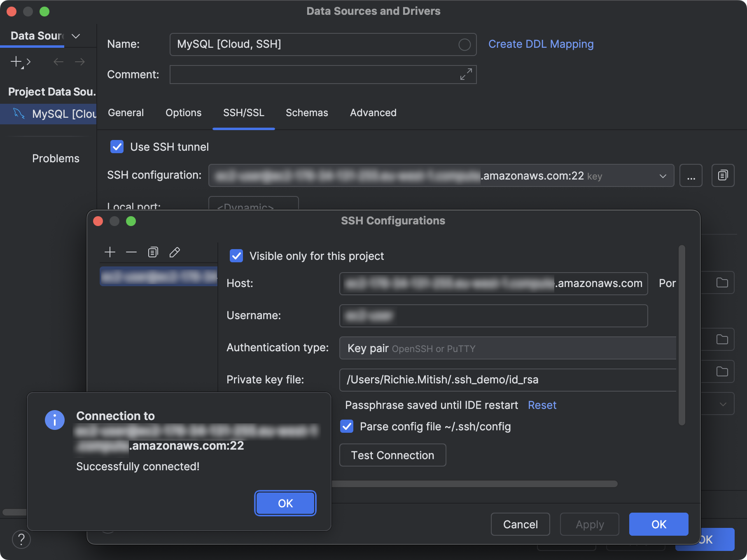Open the Authentication type selector
747x560 pixels.
(507, 348)
